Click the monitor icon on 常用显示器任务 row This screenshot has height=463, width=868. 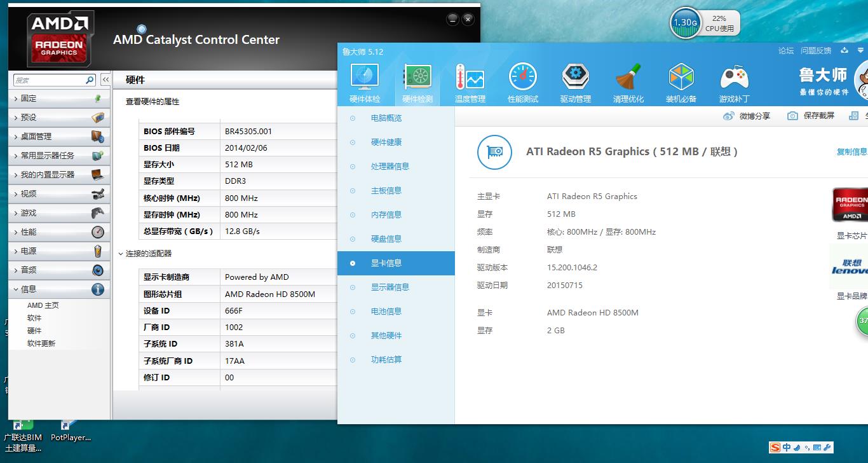point(97,156)
